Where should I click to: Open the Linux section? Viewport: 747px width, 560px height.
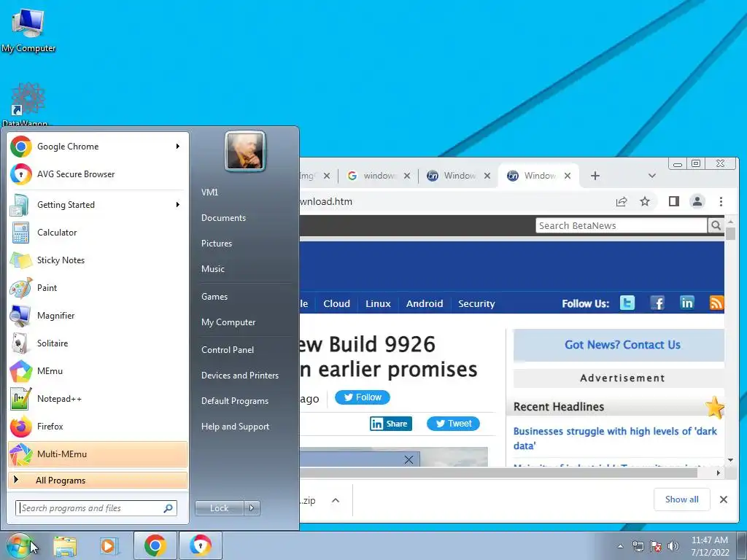tap(379, 304)
